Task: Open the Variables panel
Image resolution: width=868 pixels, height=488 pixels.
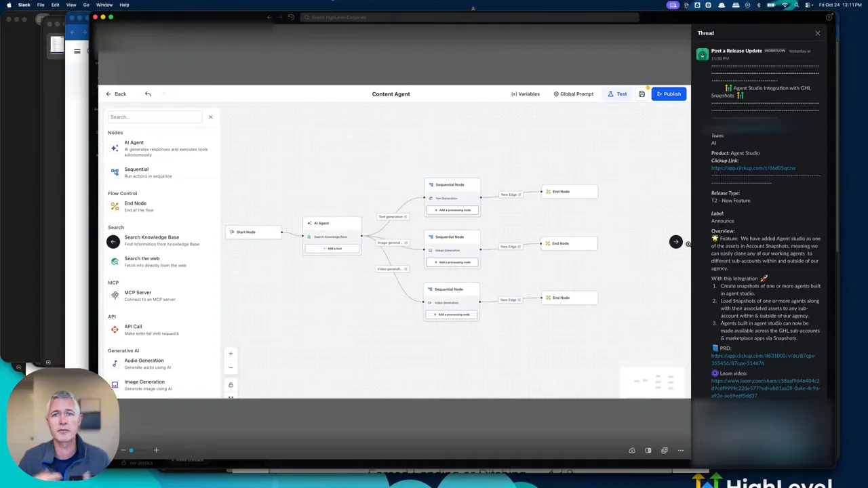Action: pyautogui.click(x=526, y=94)
